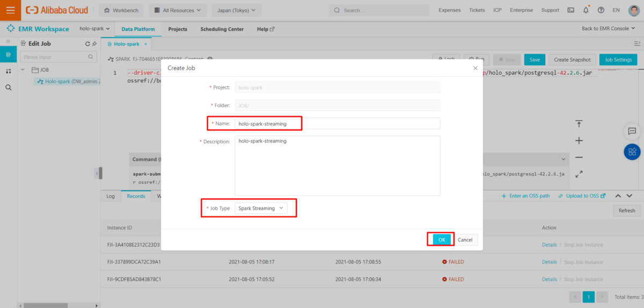Click the Save button
The width and height of the screenshot is (644, 308).
tap(535, 60)
